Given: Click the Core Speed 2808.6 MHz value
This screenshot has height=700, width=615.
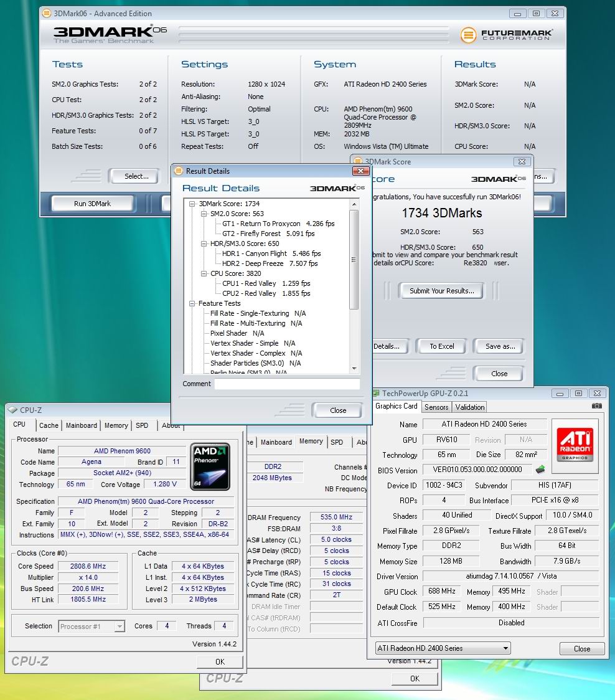Looking at the screenshot, I should (x=88, y=566).
